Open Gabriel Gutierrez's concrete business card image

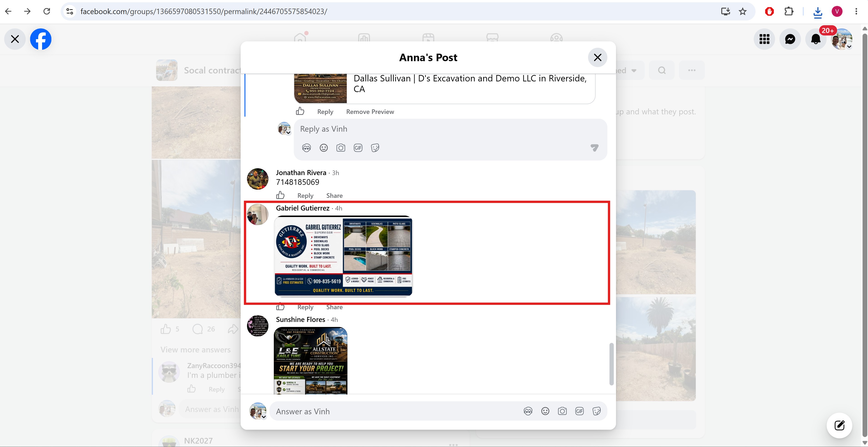(x=343, y=256)
